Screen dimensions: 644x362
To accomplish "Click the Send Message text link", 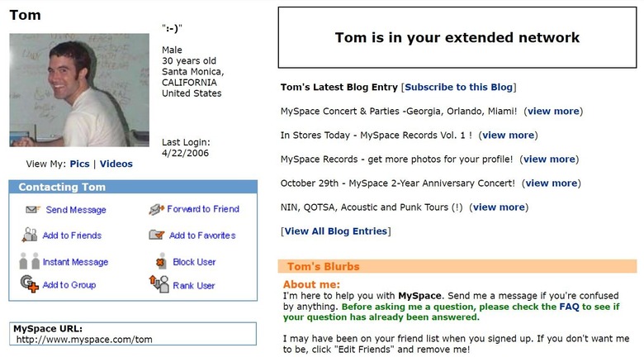I will point(76,210).
